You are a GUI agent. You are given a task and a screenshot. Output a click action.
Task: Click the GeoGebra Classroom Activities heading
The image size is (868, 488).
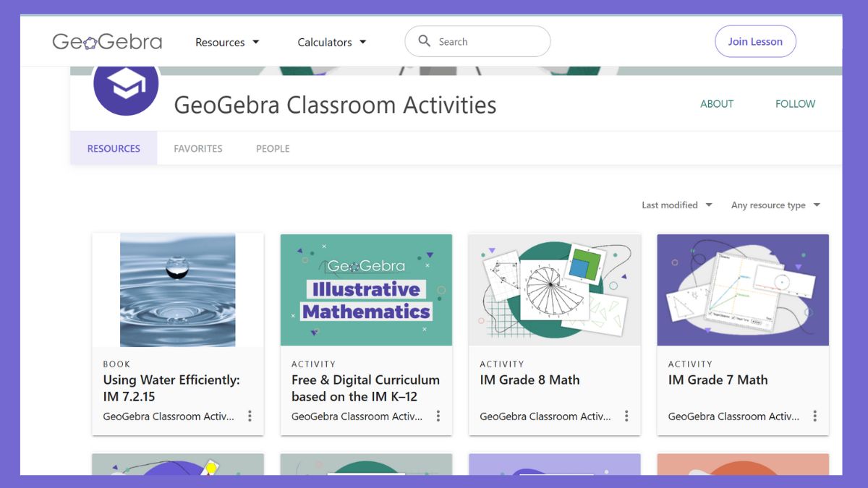[x=335, y=105]
